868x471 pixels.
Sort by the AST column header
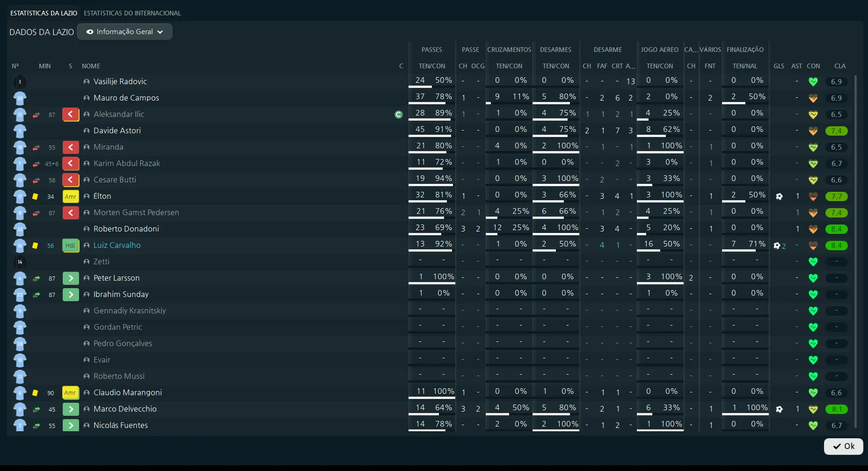coord(797,66)
